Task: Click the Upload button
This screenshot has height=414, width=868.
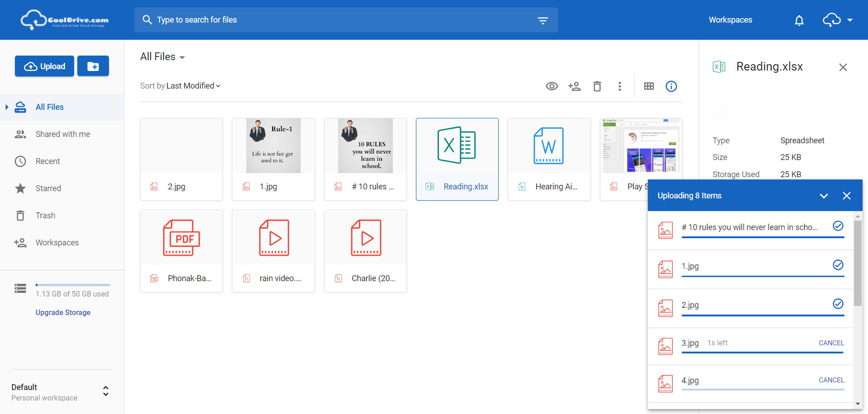Action: [44, 66]
